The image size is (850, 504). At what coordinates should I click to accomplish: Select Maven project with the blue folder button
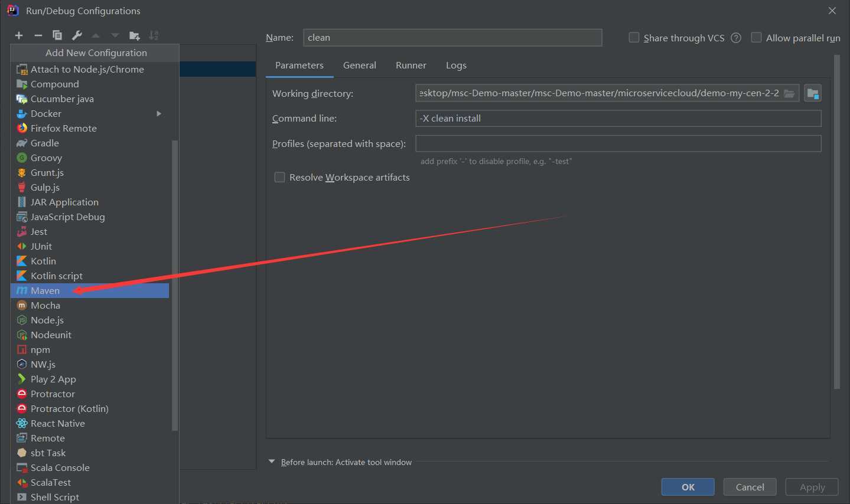813,93
